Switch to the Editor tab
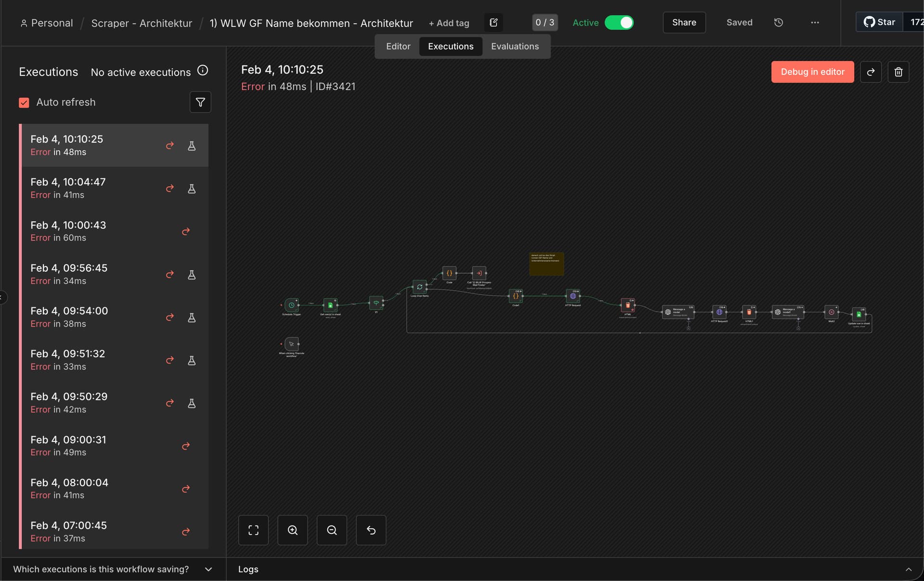Viewport: 924px width, 581px height. [398, 47]
